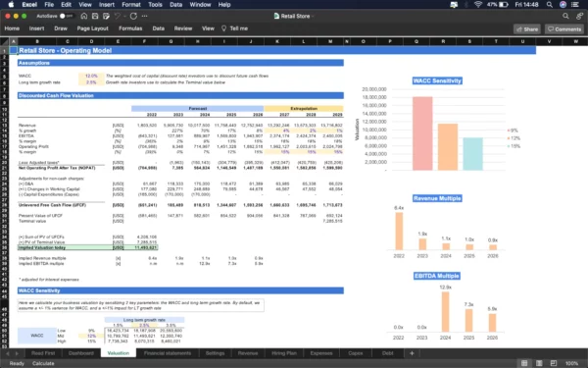Click the Control Center icon in menu bar

pyautogui.click(x=575, y=5)
